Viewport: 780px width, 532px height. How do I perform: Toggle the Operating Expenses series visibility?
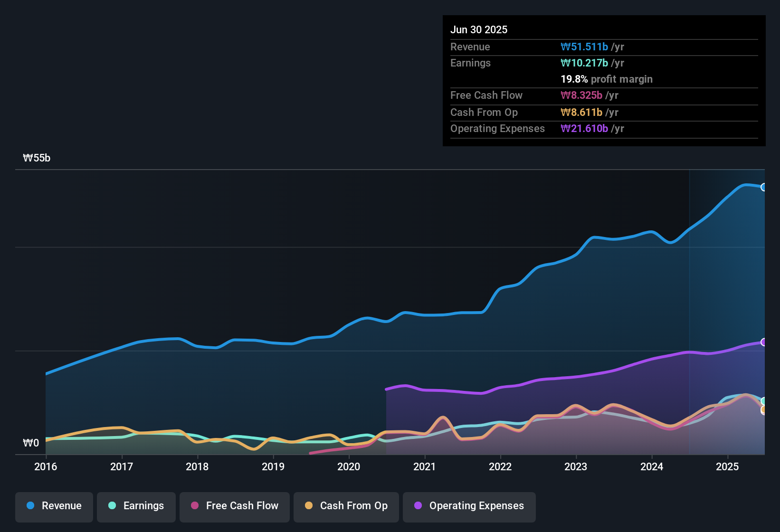tap(469, 506)
